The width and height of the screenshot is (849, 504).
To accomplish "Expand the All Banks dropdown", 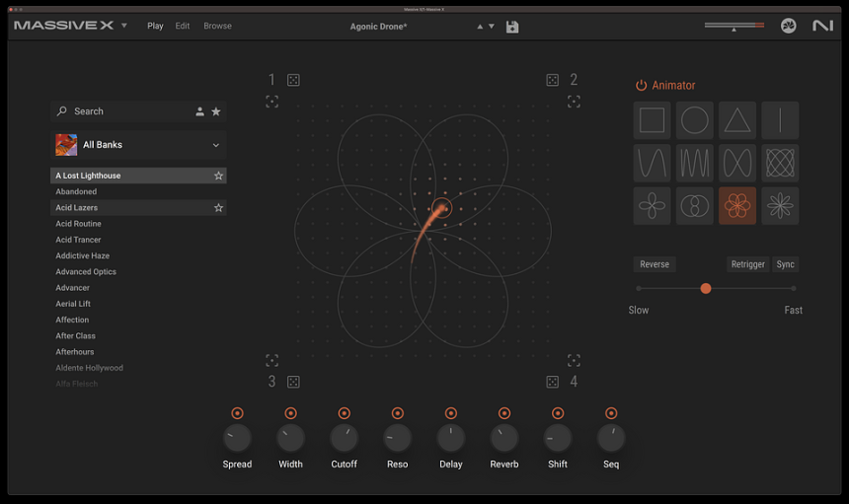I will pyautogui.click(x=216, y=145).
